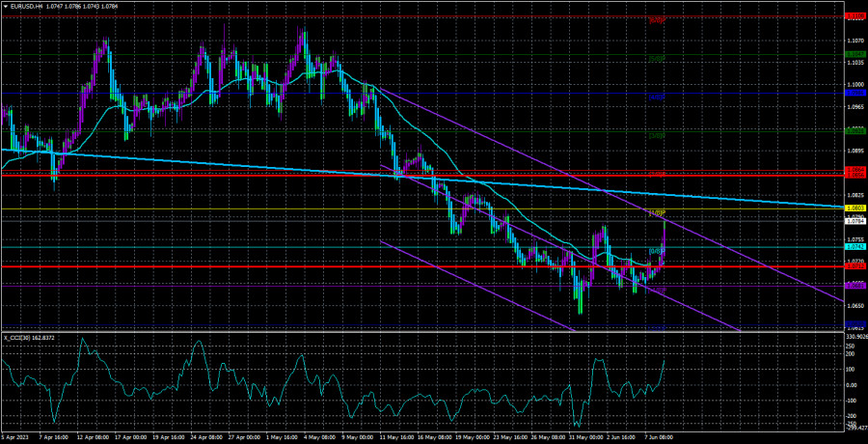Click the 19 Apr 16:00 time label
Image resolution: width=868 pixels, height=444 pixels.
[x=167, y=437]
